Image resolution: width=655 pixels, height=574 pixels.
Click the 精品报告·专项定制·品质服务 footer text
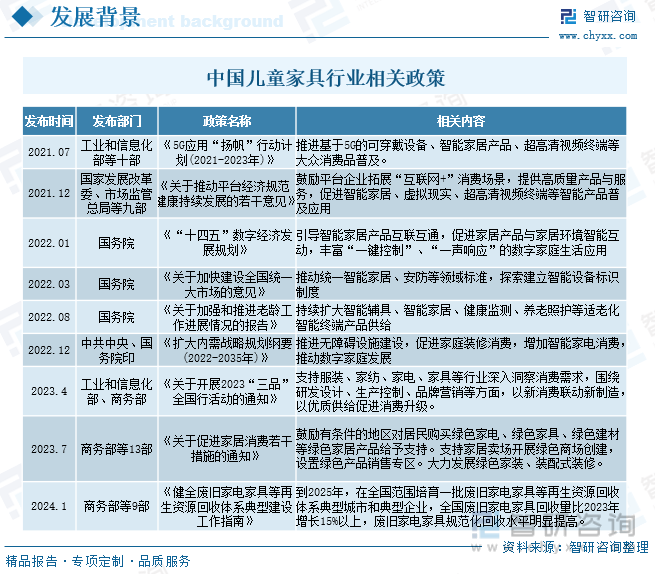coord(98,561)
